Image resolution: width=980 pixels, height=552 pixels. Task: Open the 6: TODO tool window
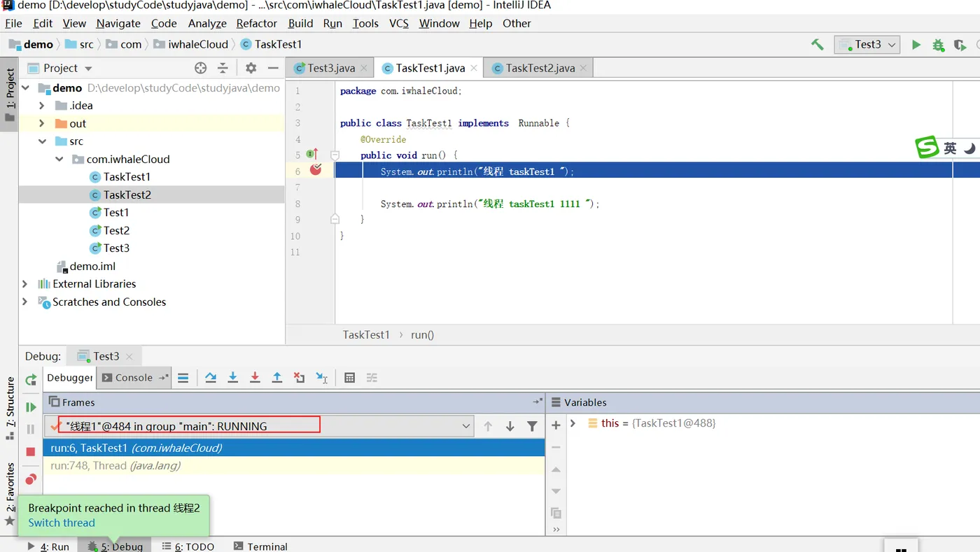[x=188, y=546]
